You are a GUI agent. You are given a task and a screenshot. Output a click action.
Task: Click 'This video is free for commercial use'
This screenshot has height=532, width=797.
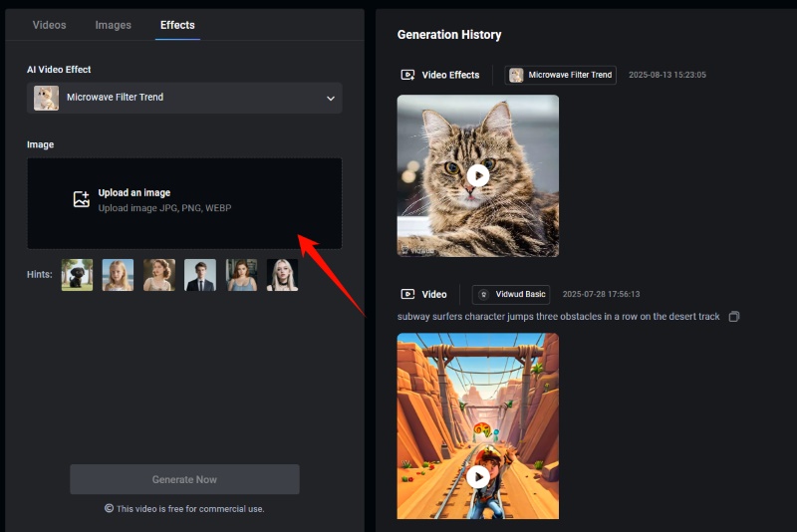coord(190,509)
